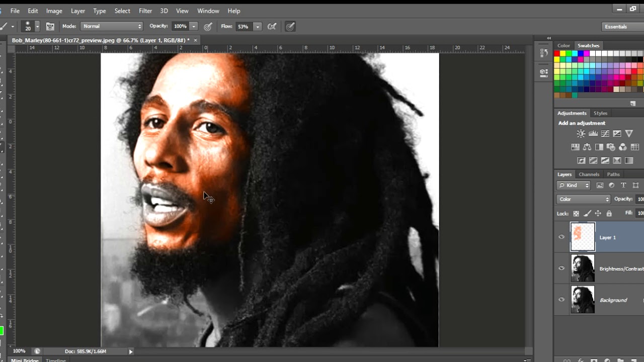Click the status bar preview icon beside zoom

37,351
